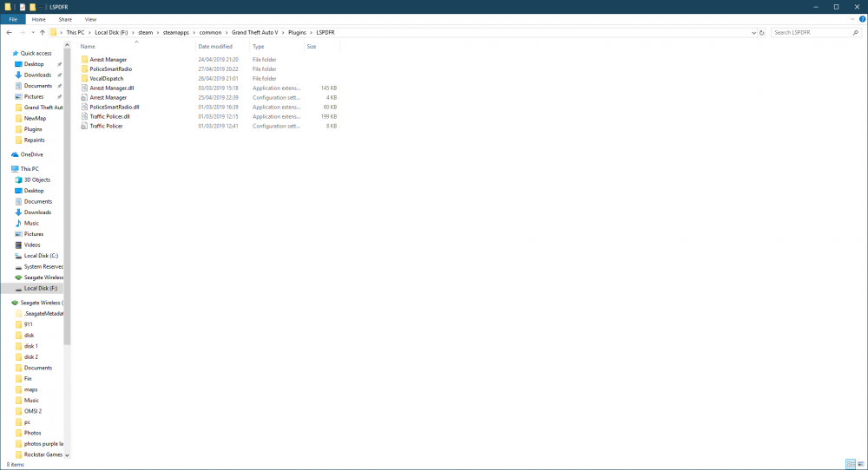Viewport: 868px width, 470px height.
Task: Open Explorer Help icon
Action: [863, 19]
